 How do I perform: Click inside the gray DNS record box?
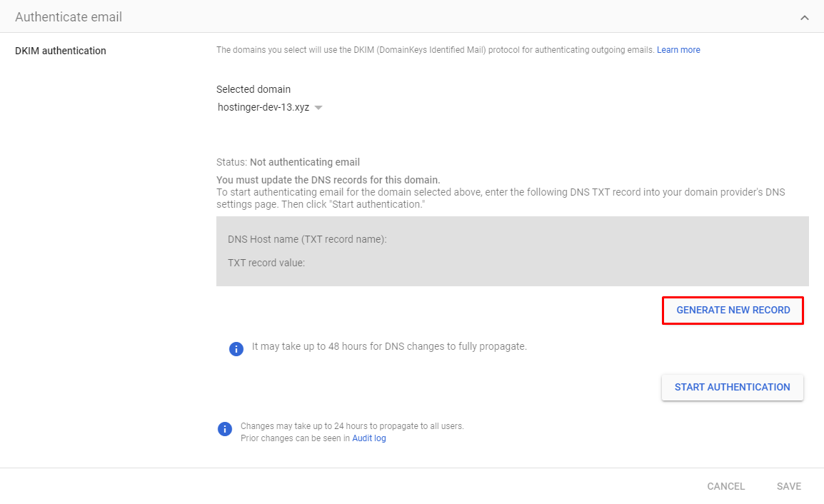512,251
